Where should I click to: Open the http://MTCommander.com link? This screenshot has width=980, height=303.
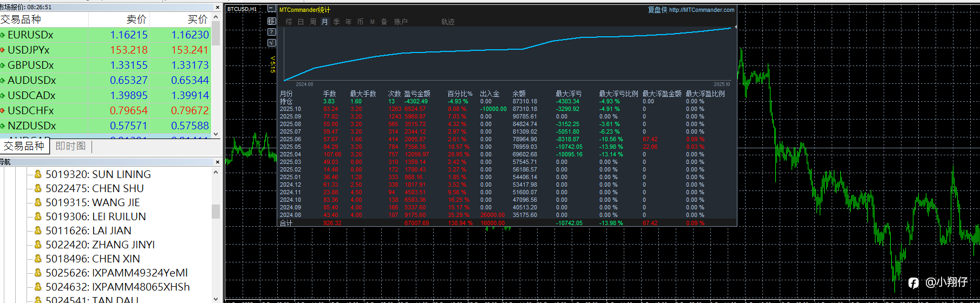[x=702, y=10]
